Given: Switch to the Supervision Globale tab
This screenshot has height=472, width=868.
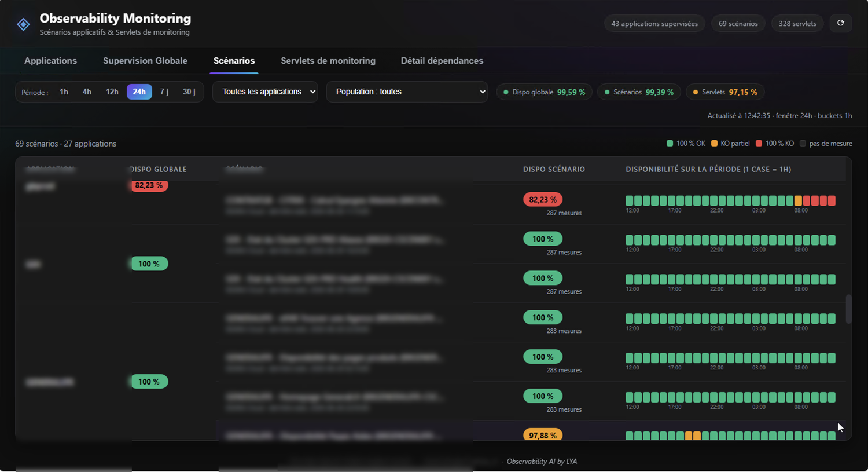Looking at the screenshot, I should click(x=145, y=61).
